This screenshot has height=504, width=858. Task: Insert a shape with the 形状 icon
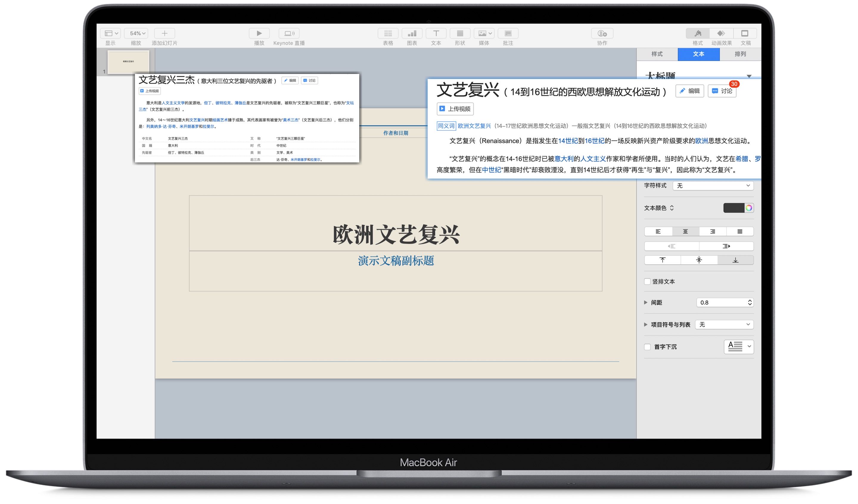(460, 33)
